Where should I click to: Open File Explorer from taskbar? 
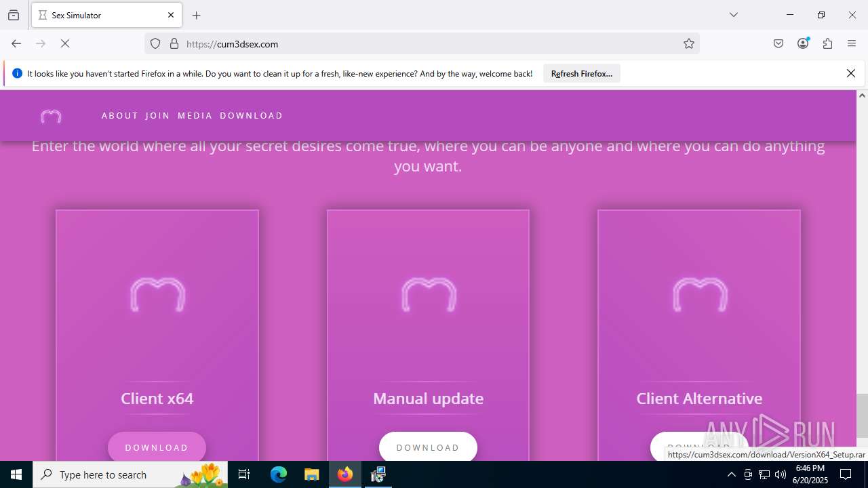click(311, 474)
